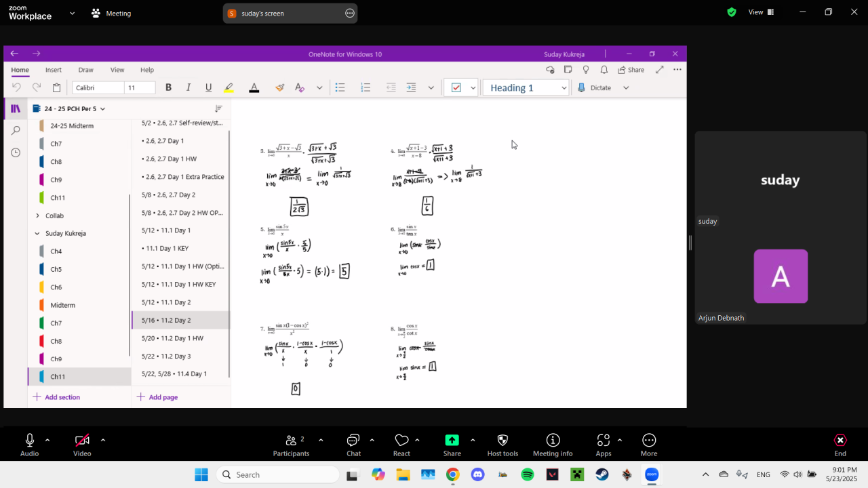Open the React emoji menu

pos(401,441)
